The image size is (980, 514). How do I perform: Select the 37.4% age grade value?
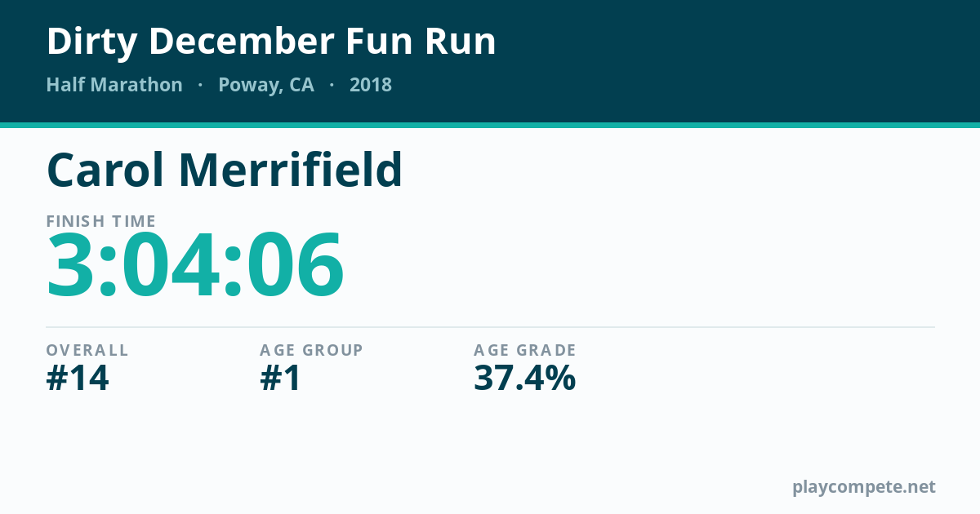(525, 378)
